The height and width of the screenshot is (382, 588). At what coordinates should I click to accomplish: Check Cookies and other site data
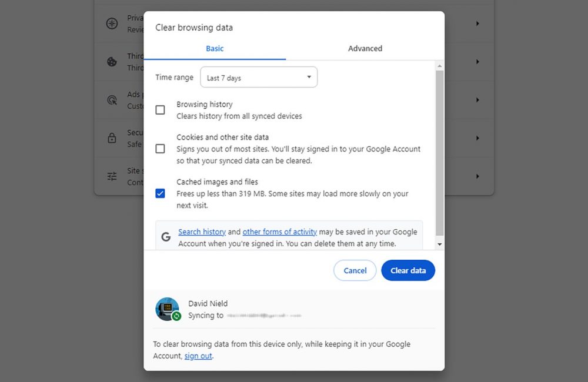coord(160,149)
